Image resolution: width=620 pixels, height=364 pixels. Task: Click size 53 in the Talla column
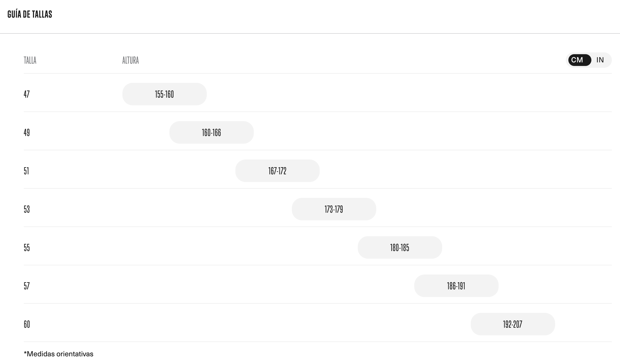pyautogui.click(x=27, y=209)
